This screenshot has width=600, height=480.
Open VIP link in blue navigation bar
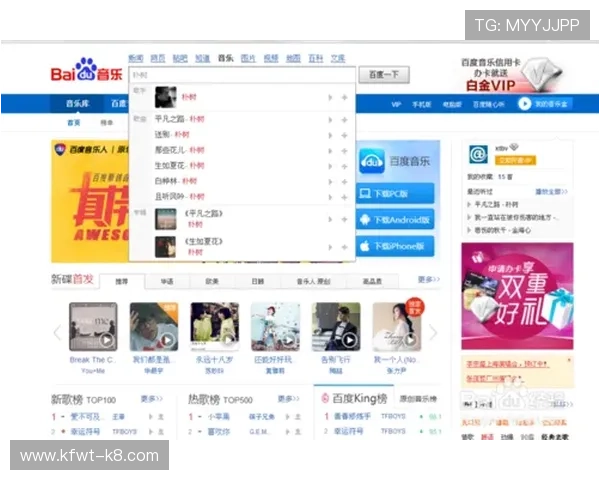point(396,104)
